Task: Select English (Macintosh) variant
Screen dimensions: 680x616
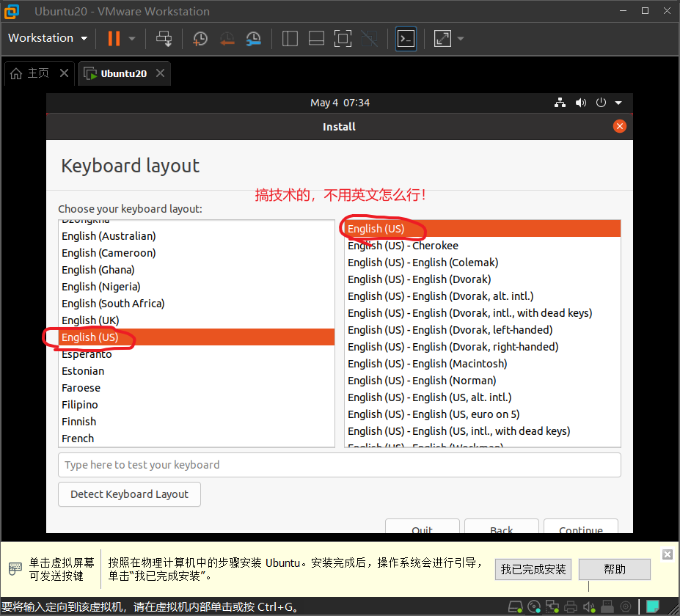Action: click(x=483, y=364)
